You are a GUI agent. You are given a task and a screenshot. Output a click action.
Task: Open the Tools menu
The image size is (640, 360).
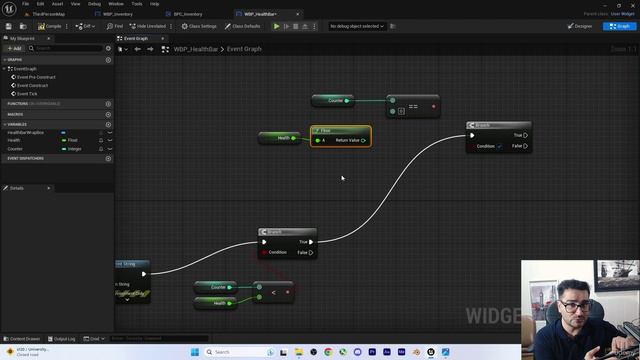click(137, 4)
